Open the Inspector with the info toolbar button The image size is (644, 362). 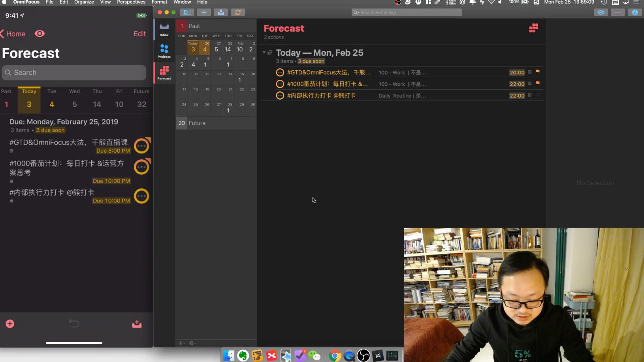[x=635, y=12]
